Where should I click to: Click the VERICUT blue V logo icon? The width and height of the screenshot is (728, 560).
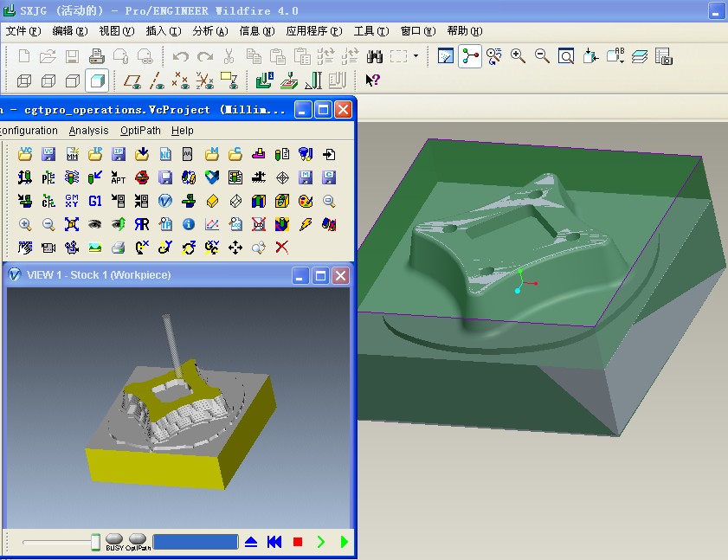[x=164, y=201]
